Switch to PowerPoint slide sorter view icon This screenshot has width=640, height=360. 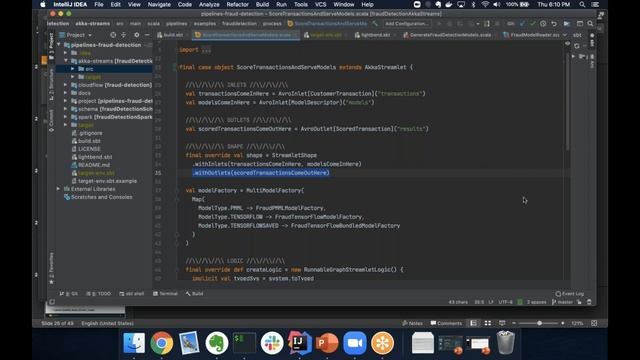[x=488, y=323]
